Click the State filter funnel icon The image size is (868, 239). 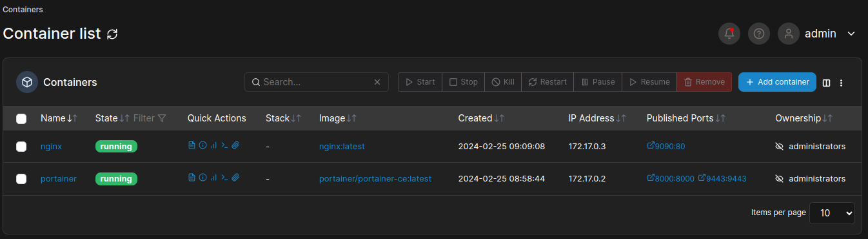[x=162, y=118]
